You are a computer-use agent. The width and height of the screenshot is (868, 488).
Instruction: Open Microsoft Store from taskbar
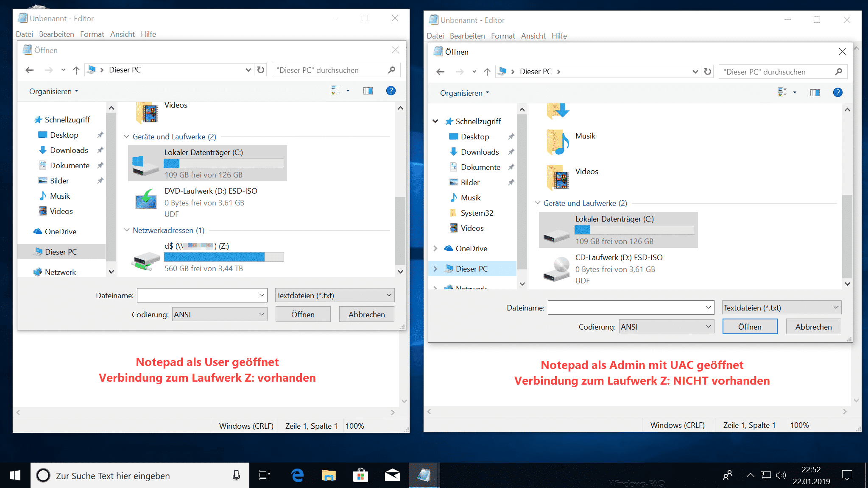click(360, 476)
